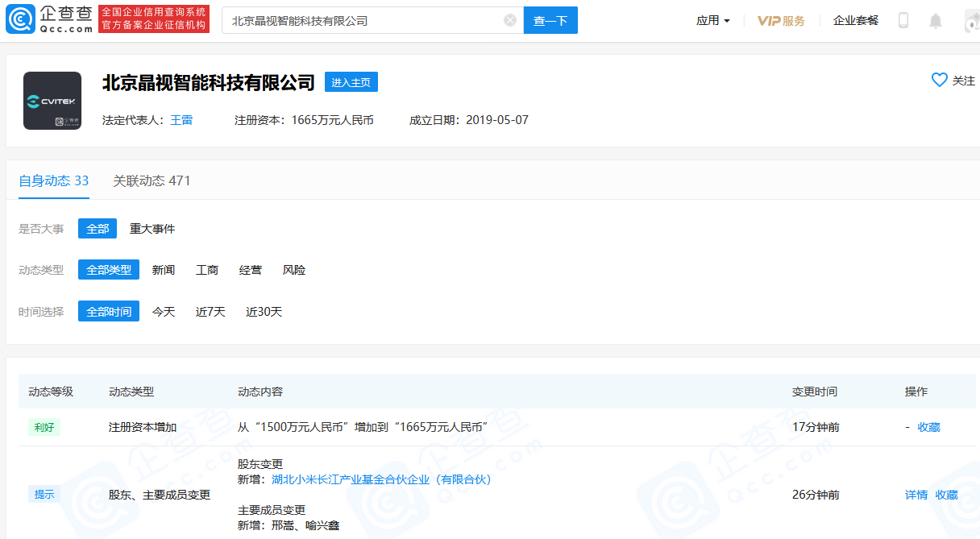
Task: Expand the 应用 dropdown menu
Action: point(713,20)
